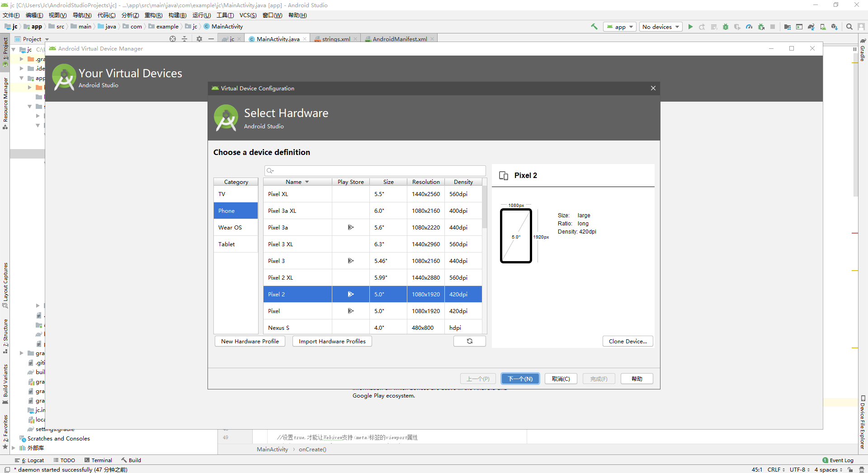Open the SDK Manager cube icon

click(835, 27)
